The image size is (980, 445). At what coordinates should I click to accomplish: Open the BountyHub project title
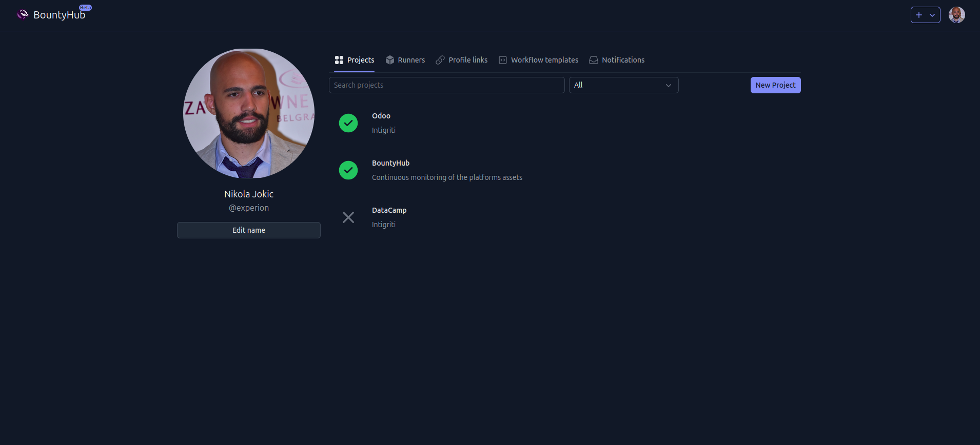click(390, 163)
